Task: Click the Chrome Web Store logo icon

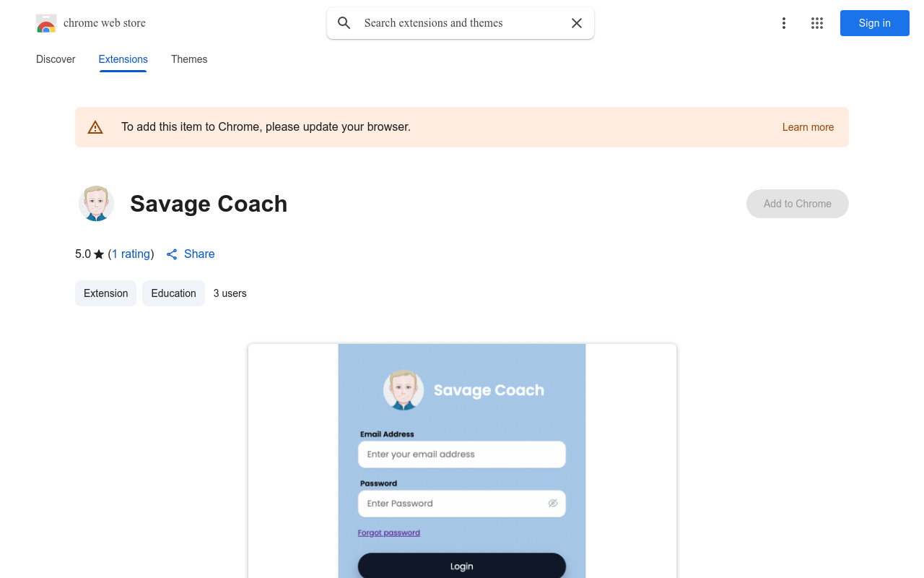Action: (x=46, y=23)
